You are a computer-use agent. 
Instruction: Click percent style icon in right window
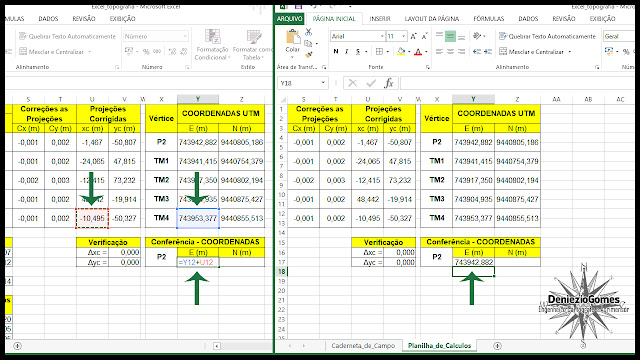(626, 52)
